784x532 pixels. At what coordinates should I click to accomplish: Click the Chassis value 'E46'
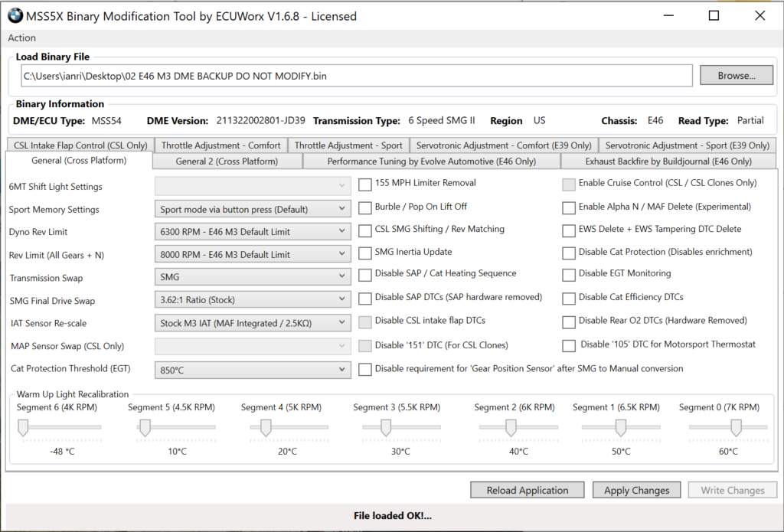[x=655, y=120]
